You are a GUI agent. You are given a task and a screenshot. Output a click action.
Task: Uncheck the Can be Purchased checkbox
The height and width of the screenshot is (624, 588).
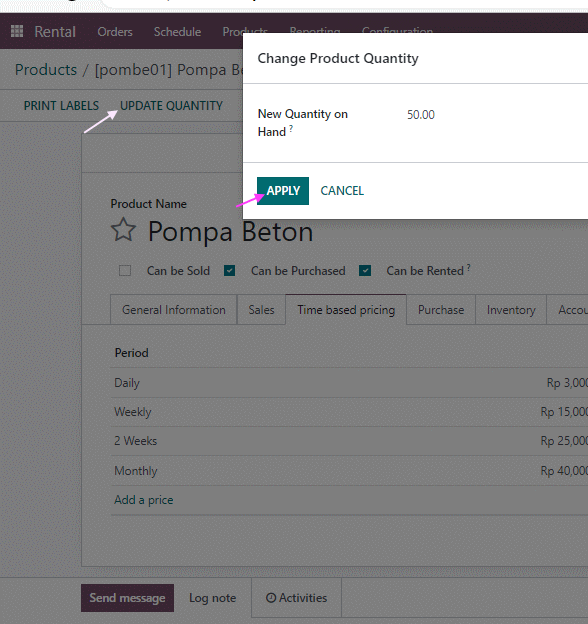pyautogui.click(x=230, y=271)
